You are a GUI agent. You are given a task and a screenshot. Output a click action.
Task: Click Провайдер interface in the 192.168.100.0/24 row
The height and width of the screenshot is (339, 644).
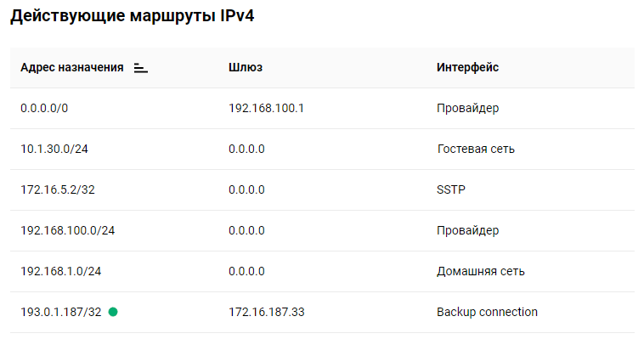pos(468,230)
